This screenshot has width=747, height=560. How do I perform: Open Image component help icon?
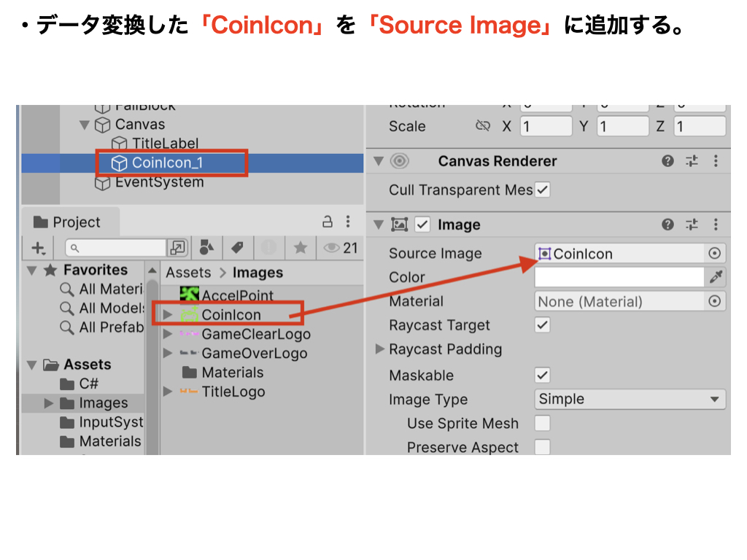tap(667, 225)
